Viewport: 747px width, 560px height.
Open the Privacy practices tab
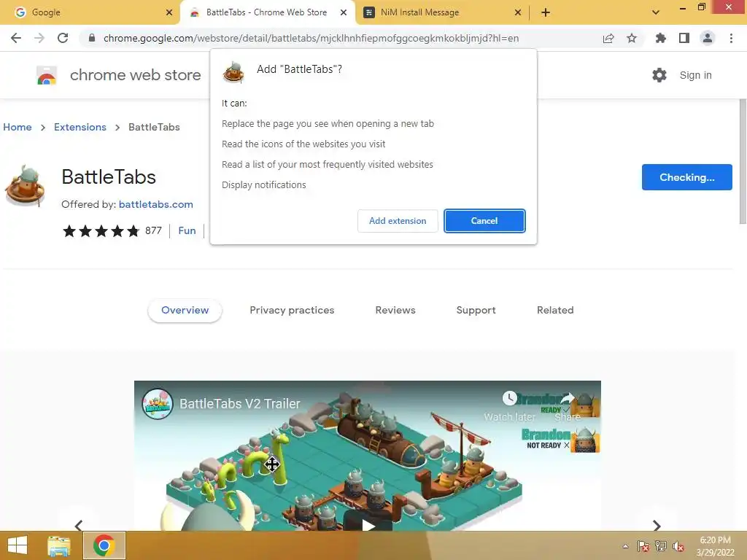pyautogui.click(x=292, y=310)
